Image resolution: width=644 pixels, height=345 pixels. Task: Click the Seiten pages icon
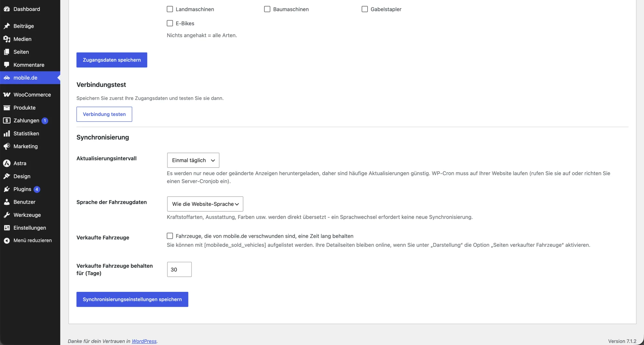[7, 52]
